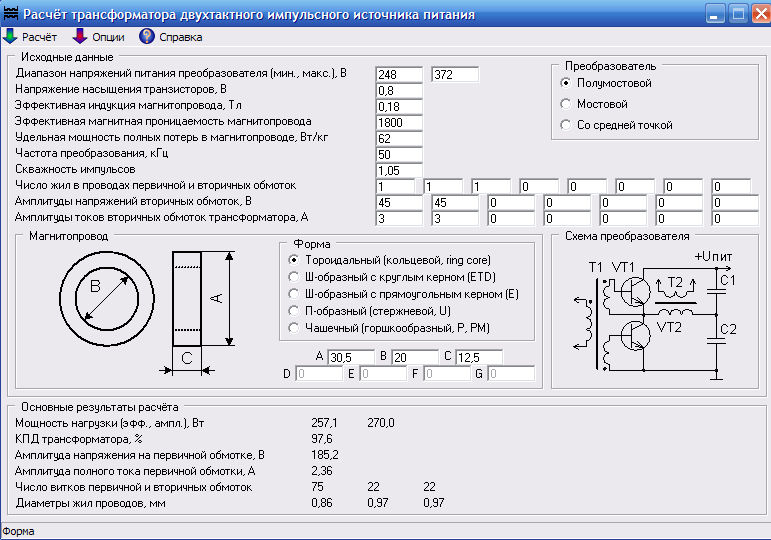Click minimum supply voltage field 248

point(399,74)
